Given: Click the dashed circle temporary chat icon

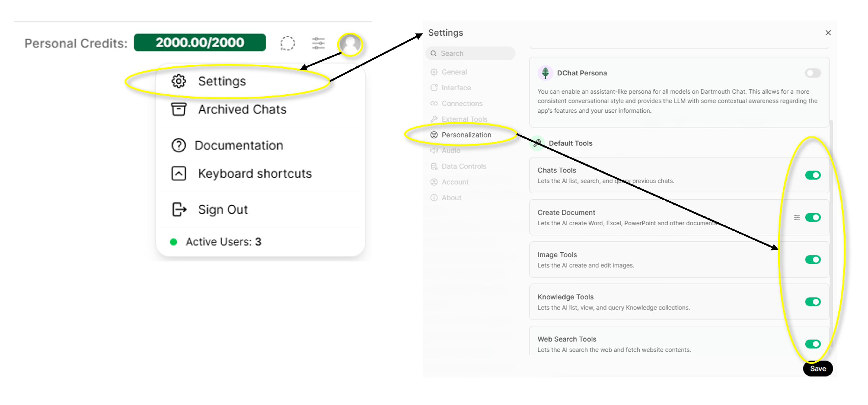Looking at the screenshot, I should (287, 43).
